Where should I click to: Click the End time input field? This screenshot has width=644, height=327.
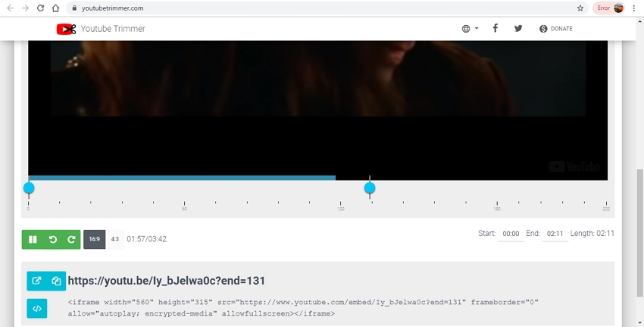point(555,234)
